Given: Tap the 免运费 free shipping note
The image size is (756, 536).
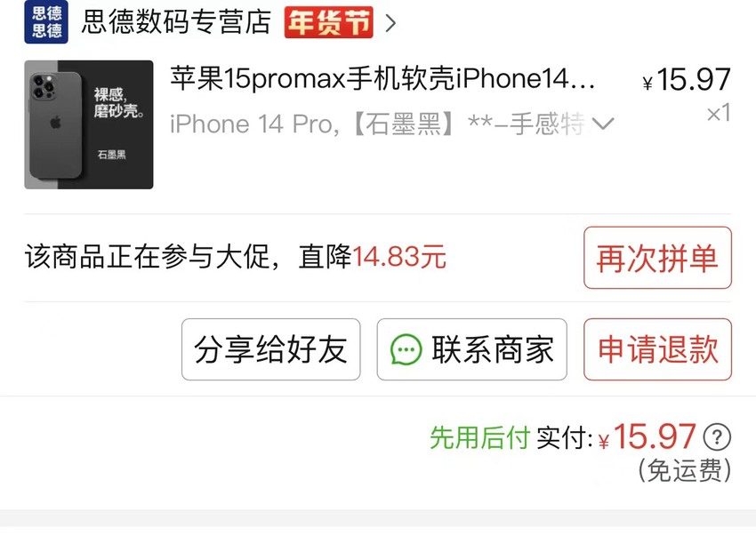Looking at the screenshot, I should (x=685, y=471).
